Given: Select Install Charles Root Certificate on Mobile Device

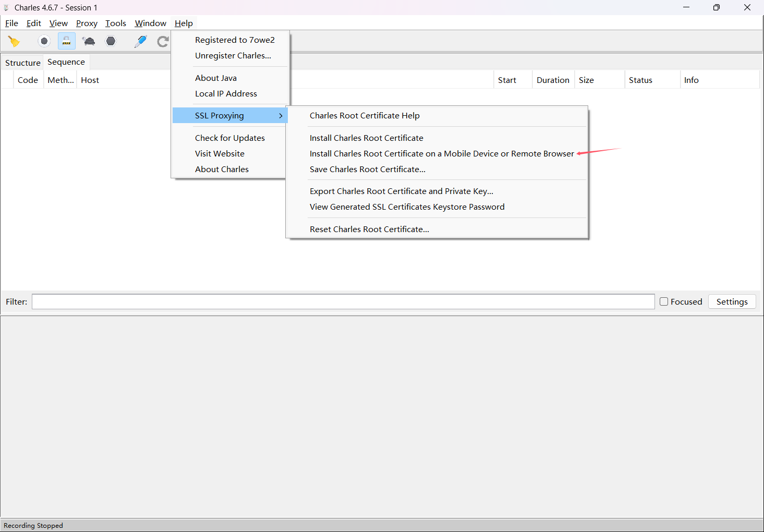Looking at the screenshot, I should 441,154.
